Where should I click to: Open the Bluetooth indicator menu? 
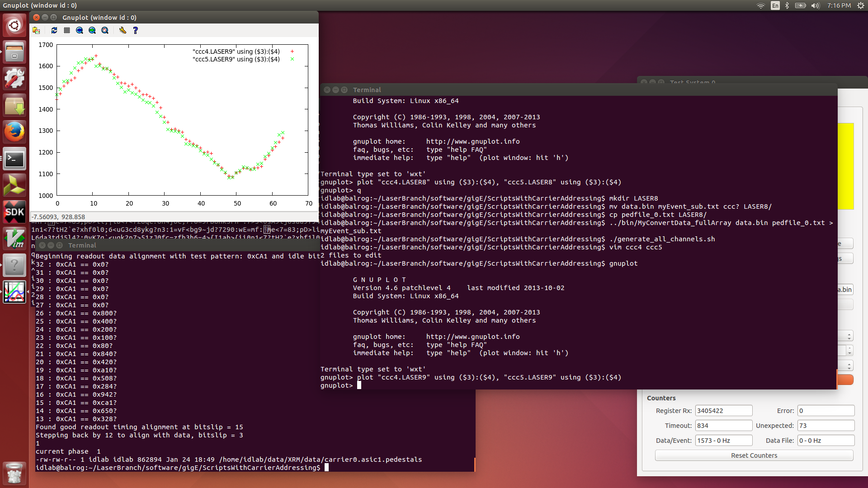[787, 5]
